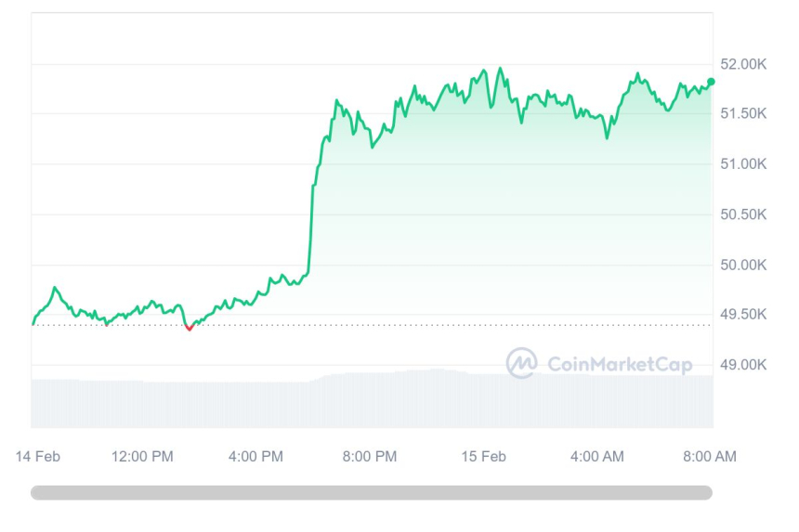
Task: Click the CoinMarketCap logo icon
Action: pos(521,363)
